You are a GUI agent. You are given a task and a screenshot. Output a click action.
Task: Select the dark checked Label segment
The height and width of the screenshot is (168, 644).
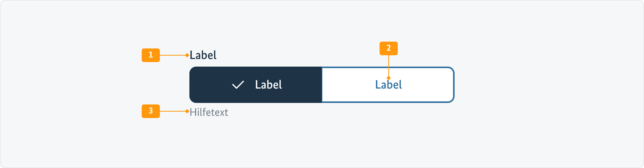(x=256, y=85)
